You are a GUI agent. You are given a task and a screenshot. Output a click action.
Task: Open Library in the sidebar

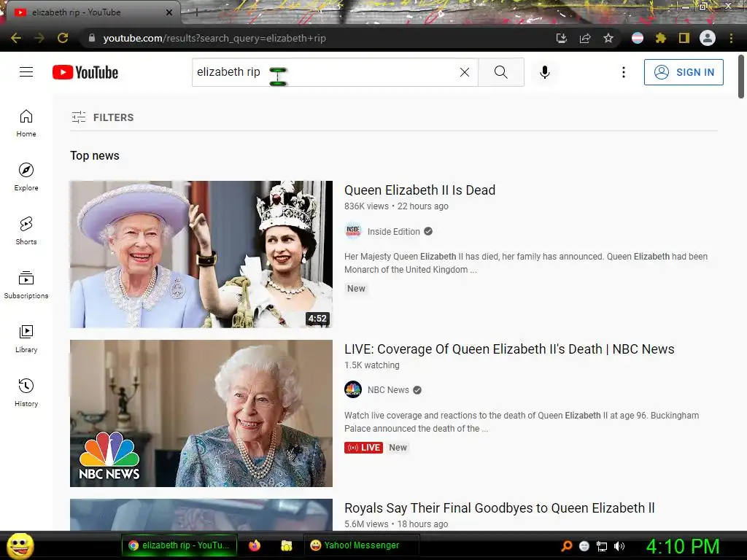(26, 338)
